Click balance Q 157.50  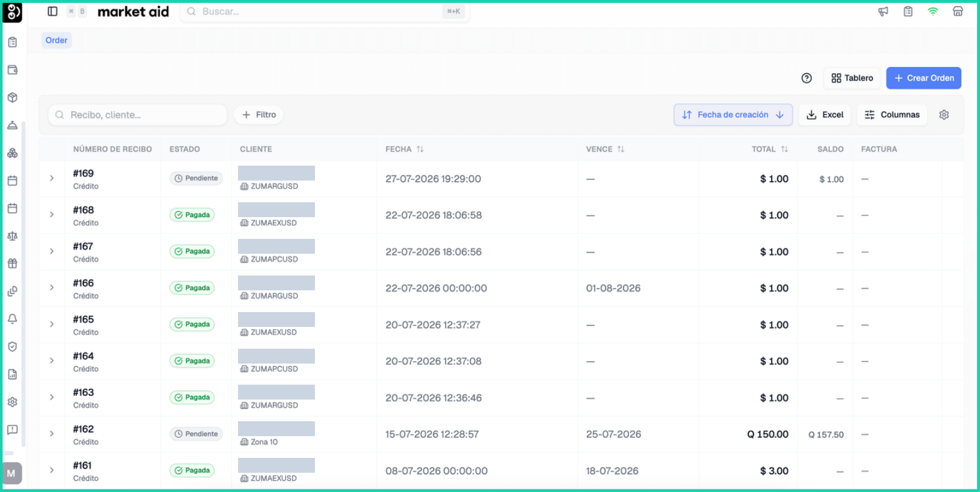[x=826, y=434]
